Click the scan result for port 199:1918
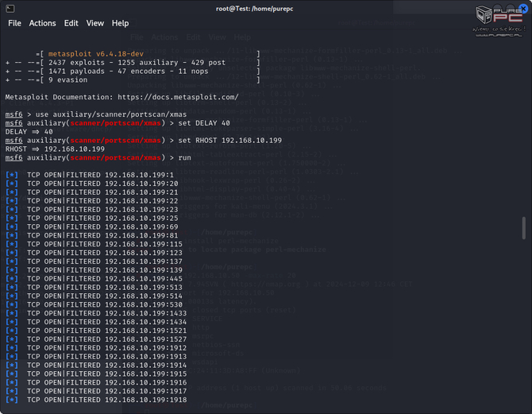The width and height of the screenshot is (532, 414). pos(96,400)
